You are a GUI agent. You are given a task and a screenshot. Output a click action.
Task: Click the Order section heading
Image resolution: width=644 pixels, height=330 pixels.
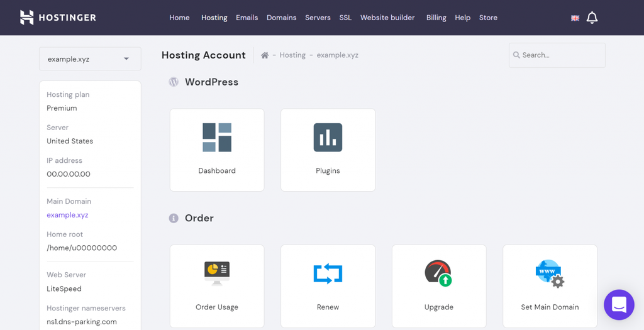pyautogui.click(x=199, y=218)
